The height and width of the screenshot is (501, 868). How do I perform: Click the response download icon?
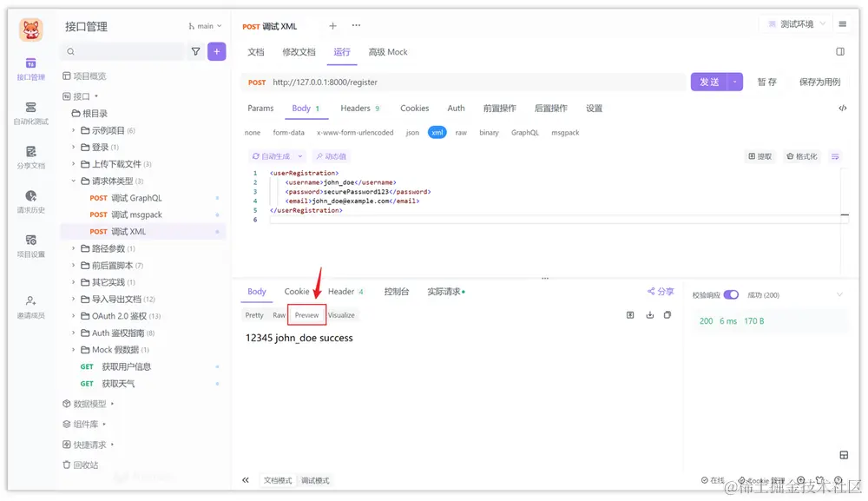coord(650,315)
